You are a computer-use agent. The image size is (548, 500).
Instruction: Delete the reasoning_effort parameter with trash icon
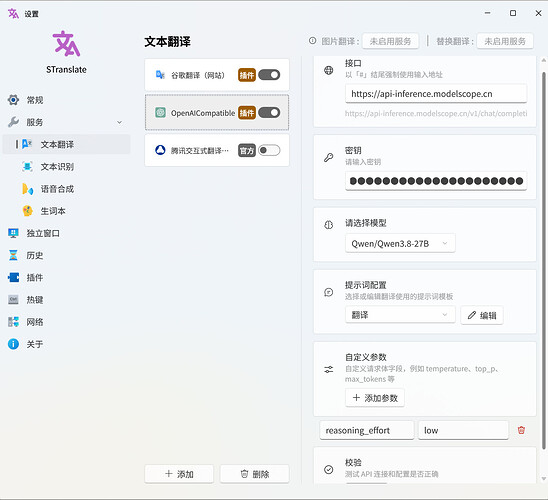click(521, 430)
